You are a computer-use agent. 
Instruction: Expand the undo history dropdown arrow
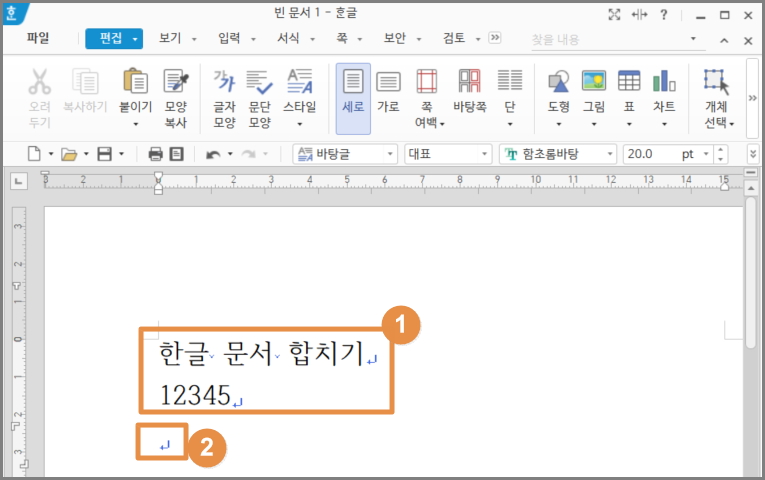(x=230, y=155)
